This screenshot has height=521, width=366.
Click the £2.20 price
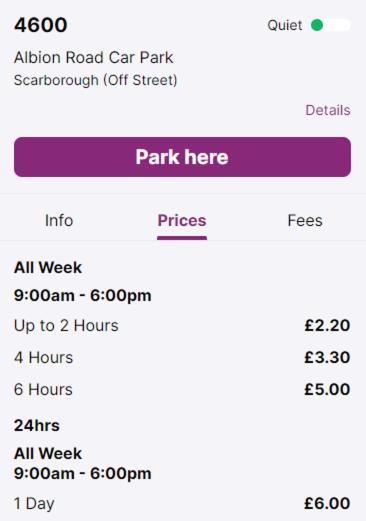327,325
